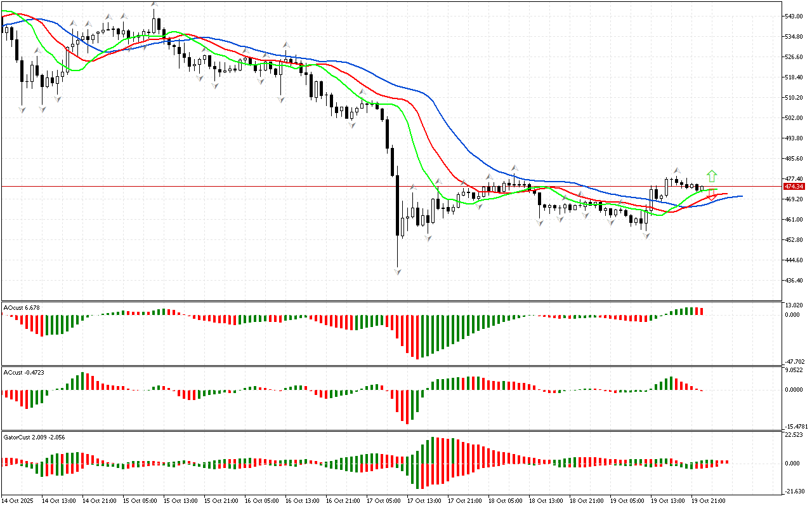Click the 17 Oct 13:00 time label

click(x=424, y=501)
